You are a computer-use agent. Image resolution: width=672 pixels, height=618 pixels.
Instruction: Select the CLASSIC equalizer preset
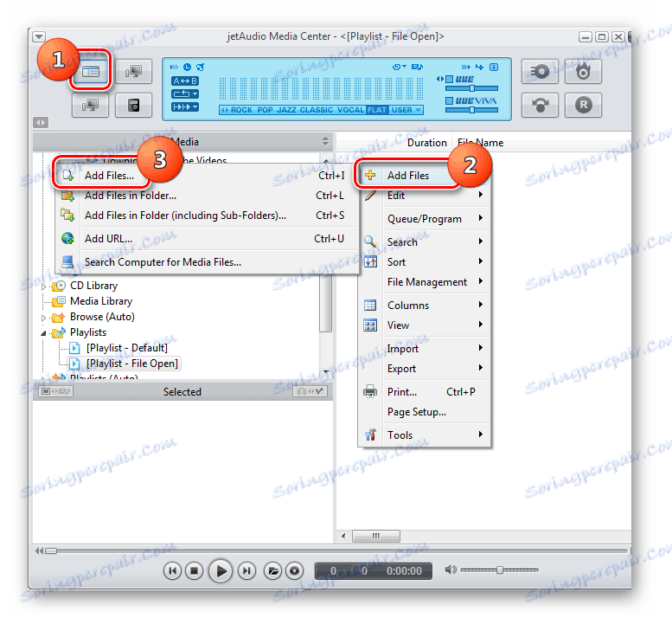coord(317,110)
